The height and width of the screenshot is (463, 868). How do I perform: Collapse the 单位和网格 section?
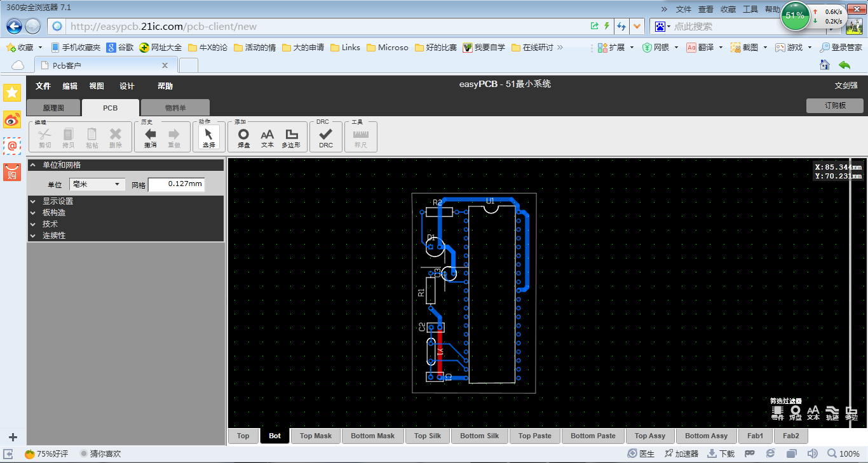(126, 165)
